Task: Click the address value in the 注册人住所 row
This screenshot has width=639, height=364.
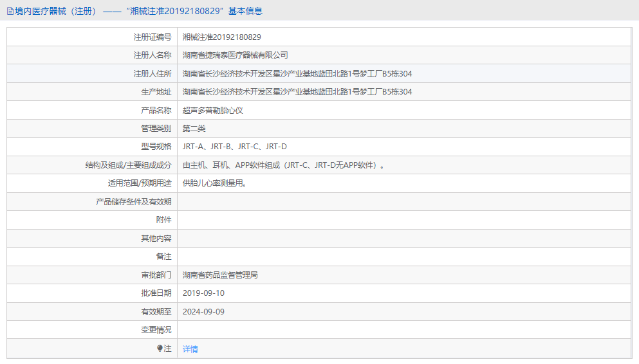Action: pos(297,74)
